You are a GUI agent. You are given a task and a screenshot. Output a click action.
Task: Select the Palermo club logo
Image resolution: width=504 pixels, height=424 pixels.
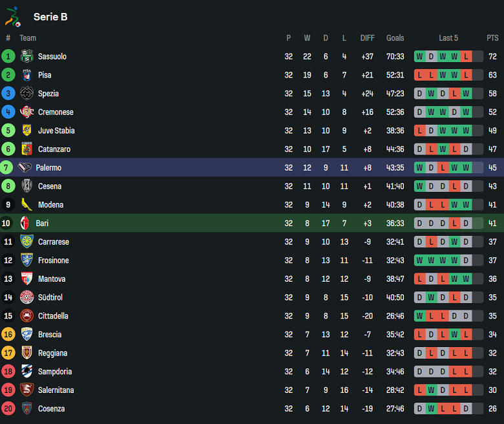tap(25, 167)
